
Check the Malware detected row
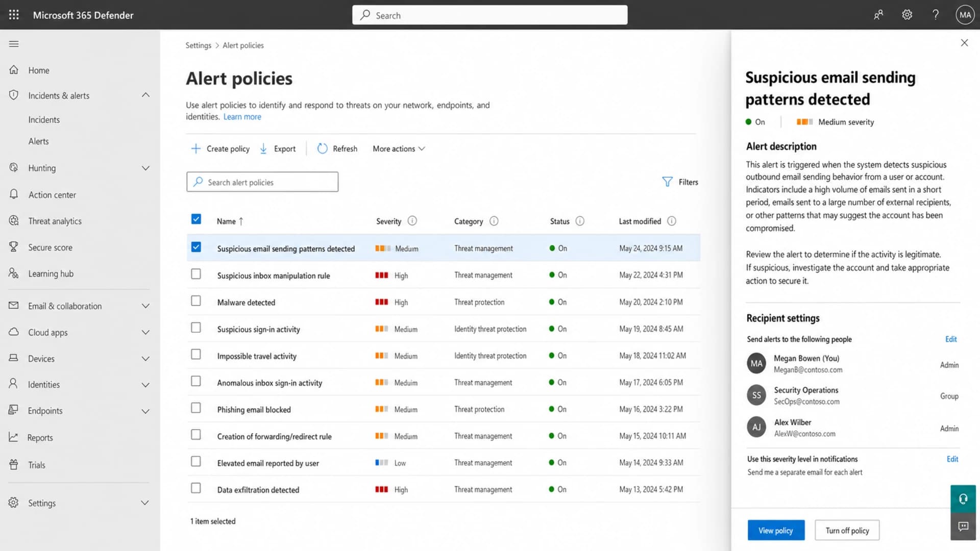click(196, 300)
